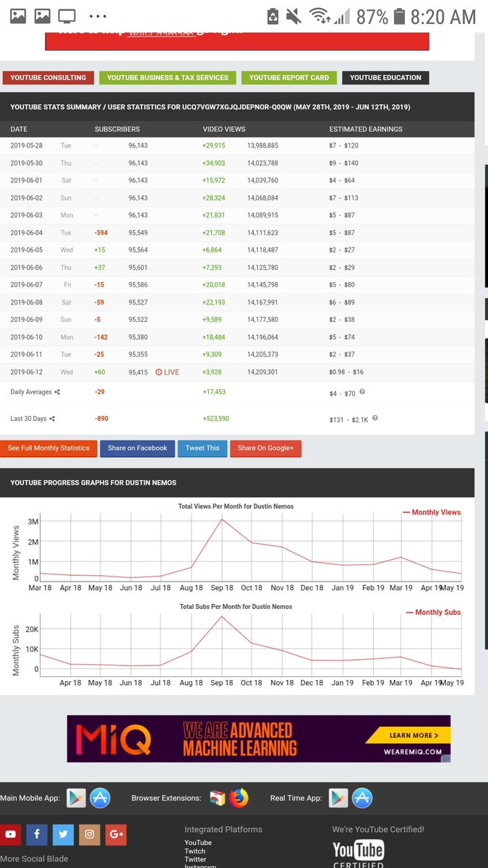488x868 pixels.
Task: Select +60 subscriber change on 2019-06-12
Action: click(x=100, y=372)
